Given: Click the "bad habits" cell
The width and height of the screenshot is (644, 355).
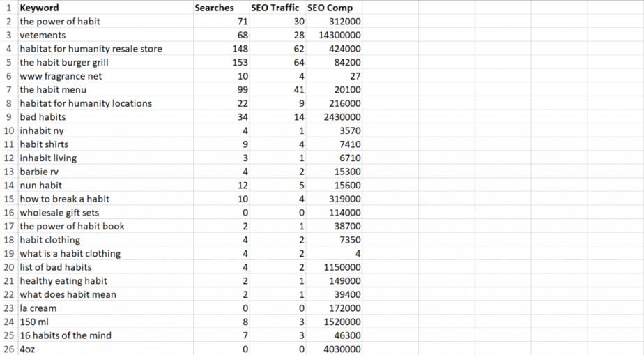Looking at the screenshot, I should [x=106, y=116].
